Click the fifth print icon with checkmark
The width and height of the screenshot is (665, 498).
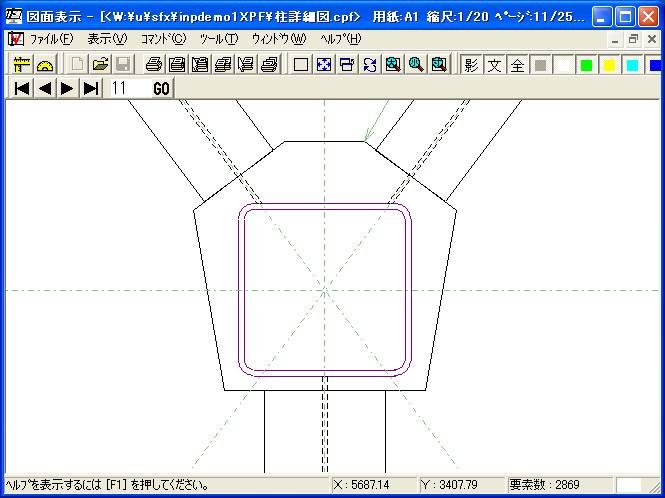[x=246, y=65]
